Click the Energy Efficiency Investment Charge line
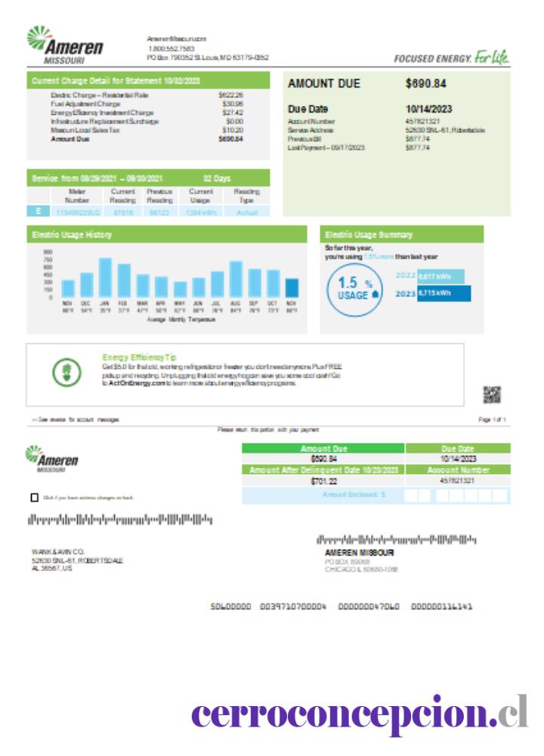This screenshot has height=756, width=544. click(x=147, y=113)
